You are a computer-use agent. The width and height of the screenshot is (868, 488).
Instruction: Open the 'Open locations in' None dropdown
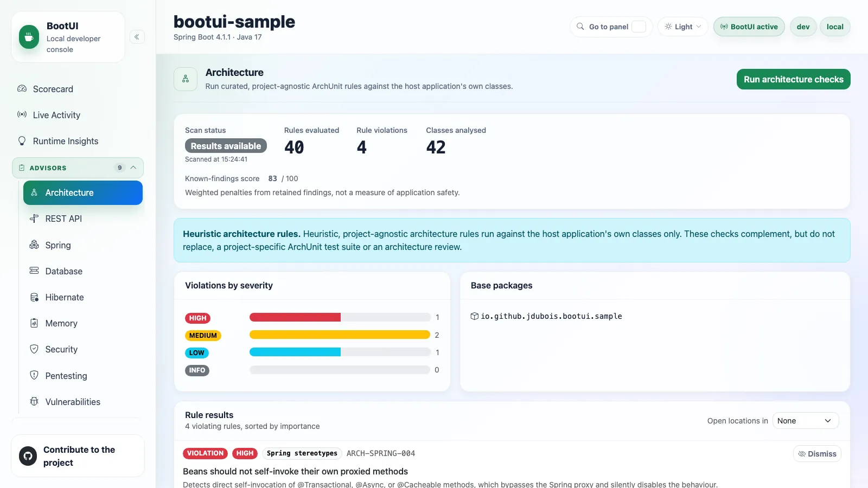[x=806, y=421]
